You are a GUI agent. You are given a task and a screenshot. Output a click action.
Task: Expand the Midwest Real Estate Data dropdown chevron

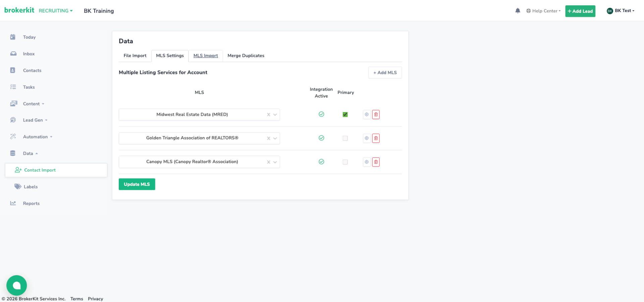(275, 115)
